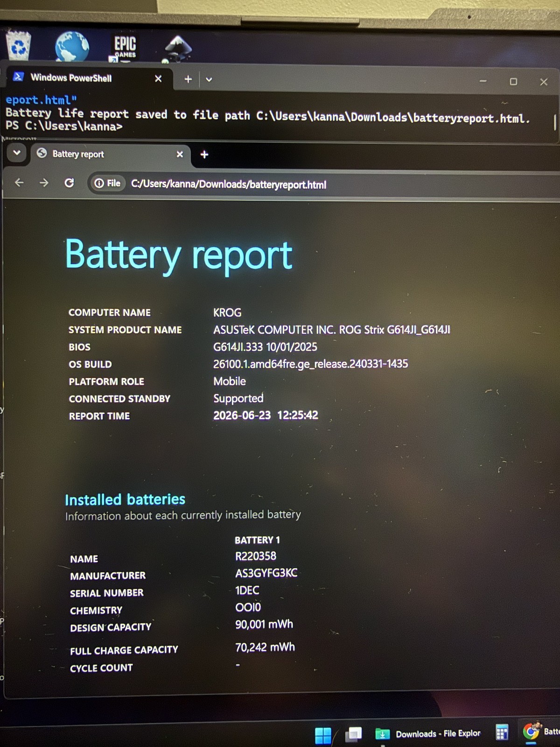Select the value AS3GYFG3KC
The width and height of the screenshot is (560, 747).
coord(266,573)
